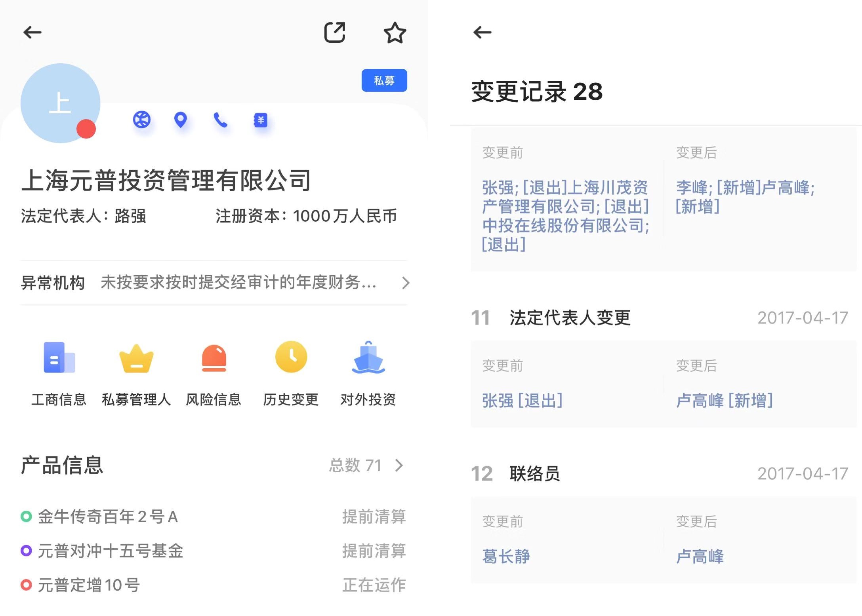Screen dimensions: 862x616
Task: Tap the 提前清算 status of 元普对冲十五号基金
Action: point(374,551)
